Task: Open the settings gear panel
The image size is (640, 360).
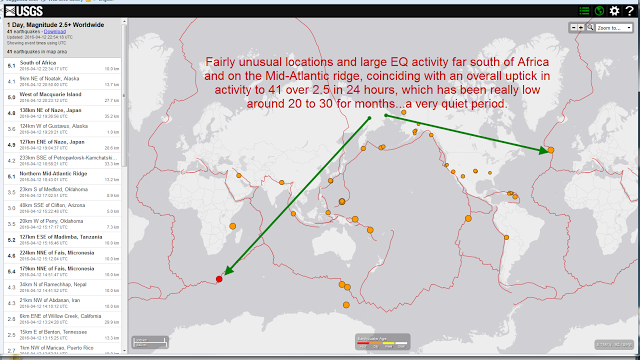Action: pos(614,11)
